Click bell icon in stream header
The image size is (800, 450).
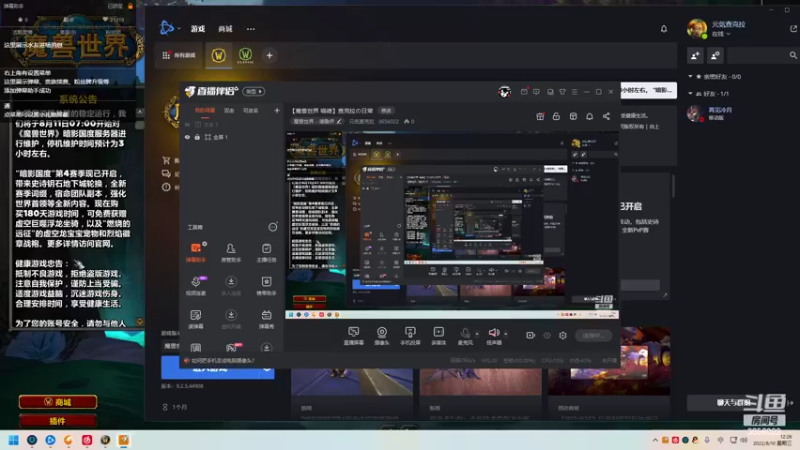[589, 116]
